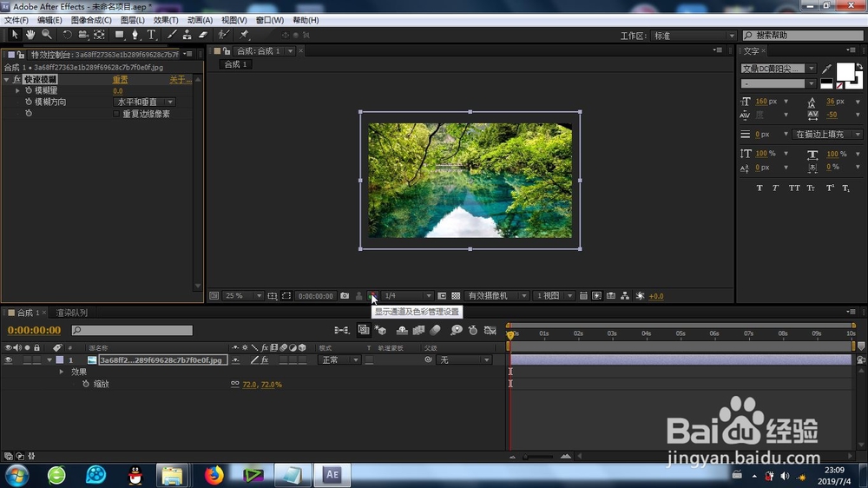Select the Eraser tool
Screen dimensions: 868x488
tap(203, 35)
